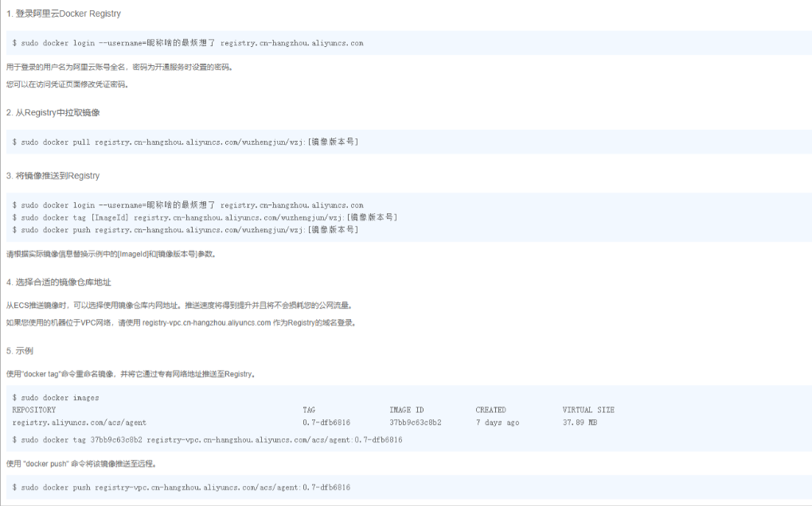Screen dimensions: 812x506
Task: Click the line 您可以在访问凭证页面修改凭证密码
Action: (68, 84)
